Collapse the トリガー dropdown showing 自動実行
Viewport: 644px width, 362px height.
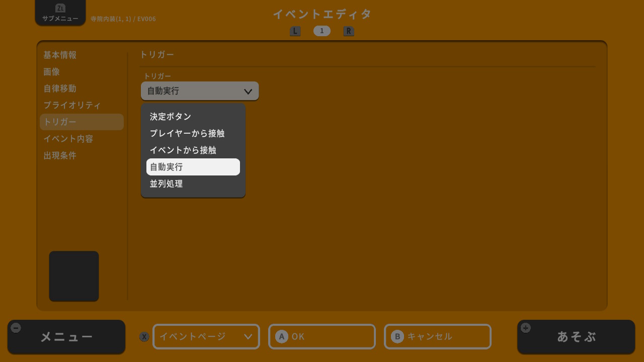(x=200, y=91)
